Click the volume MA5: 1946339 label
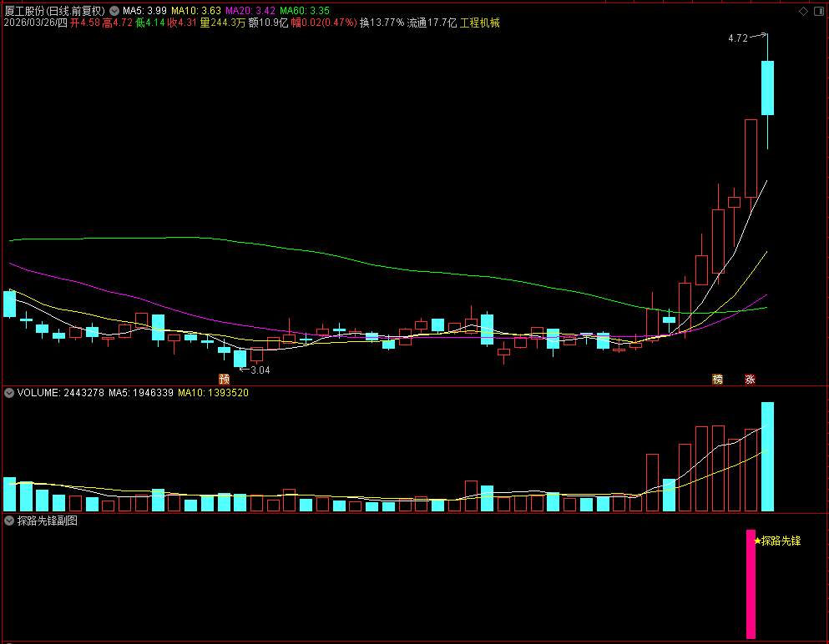 (141, 393)
